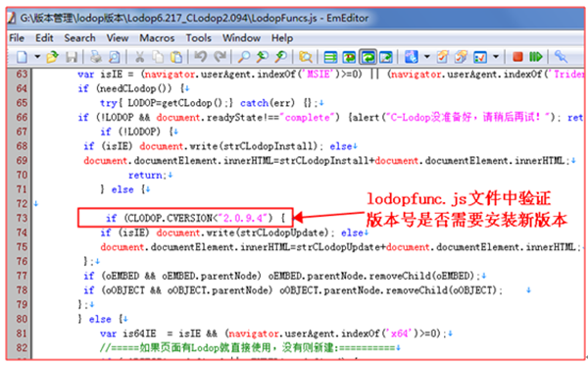The height and width of the screenshot is (365, 588).
Task: Click line number 73 in the gutter
Action: pos(22,218)
